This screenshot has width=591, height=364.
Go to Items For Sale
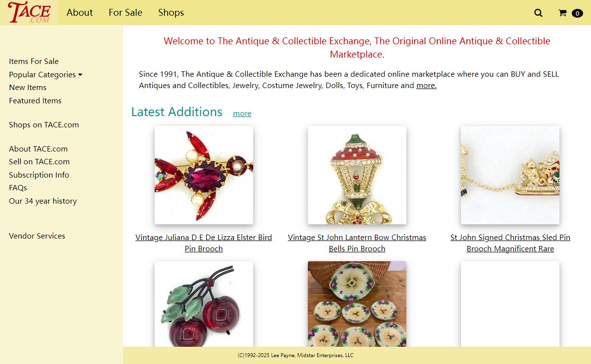click(x=33, y=61)
